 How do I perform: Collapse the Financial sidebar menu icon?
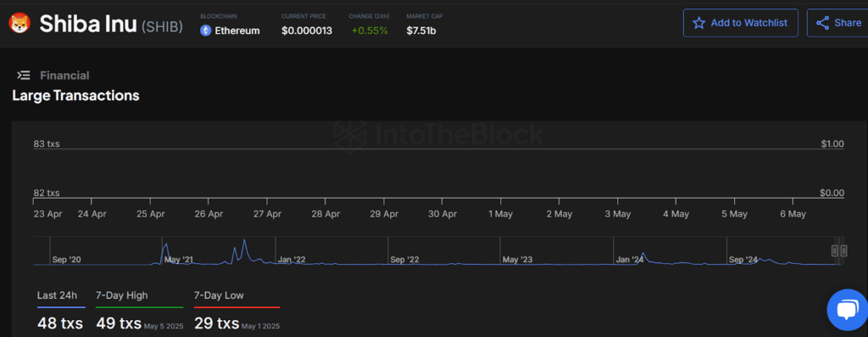coord(23,76)
